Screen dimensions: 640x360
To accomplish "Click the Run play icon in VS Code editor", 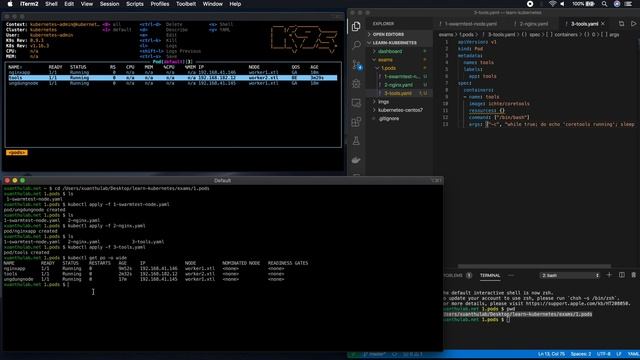I will 634,24.
